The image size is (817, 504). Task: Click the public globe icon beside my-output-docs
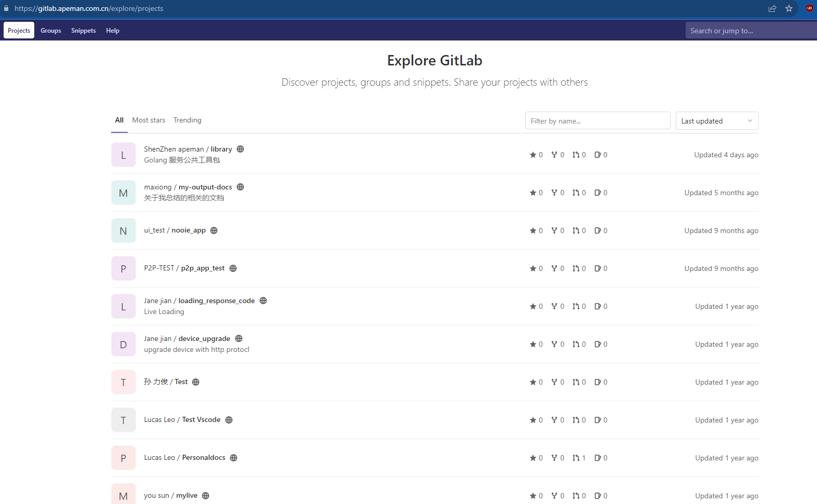[x=240, y=187]
